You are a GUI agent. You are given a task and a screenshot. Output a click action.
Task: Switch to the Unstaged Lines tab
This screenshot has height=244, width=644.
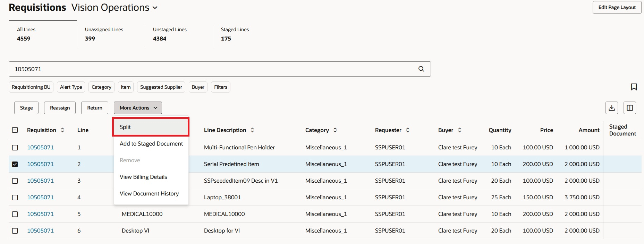(x=178, y=34)
